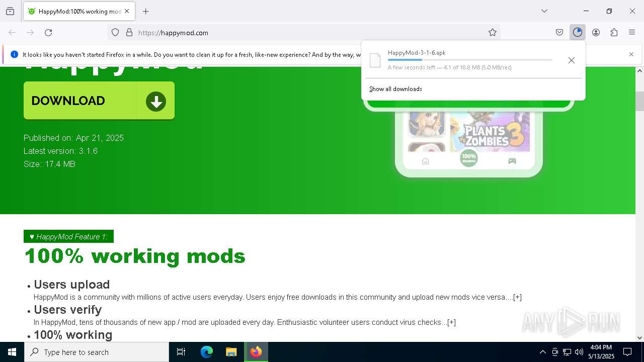The height and width of the screenshot is (362, 644).
Task: Show all downloads
Action: [395, 89]
